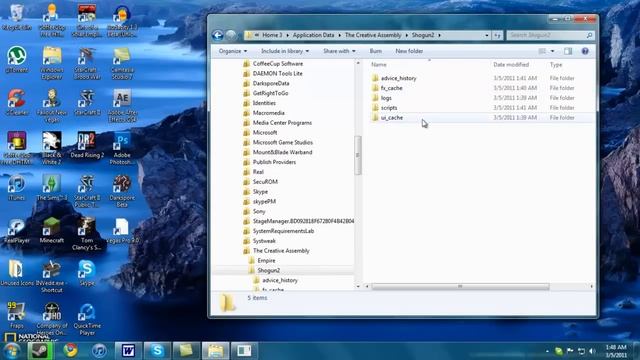This screenshot has height=360, width=640.
Task: Select the Skype desktop shortcut
Action: pyautogui.click(x=87, y=273)
